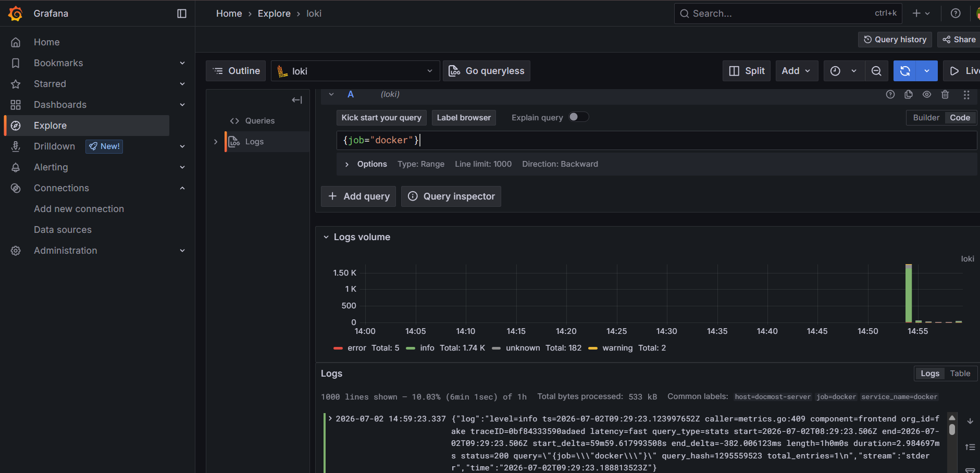The height and width of the screenshot is (473, 980).
Task: Open Connections in the sidebar
Action: [x=61, y=188]
